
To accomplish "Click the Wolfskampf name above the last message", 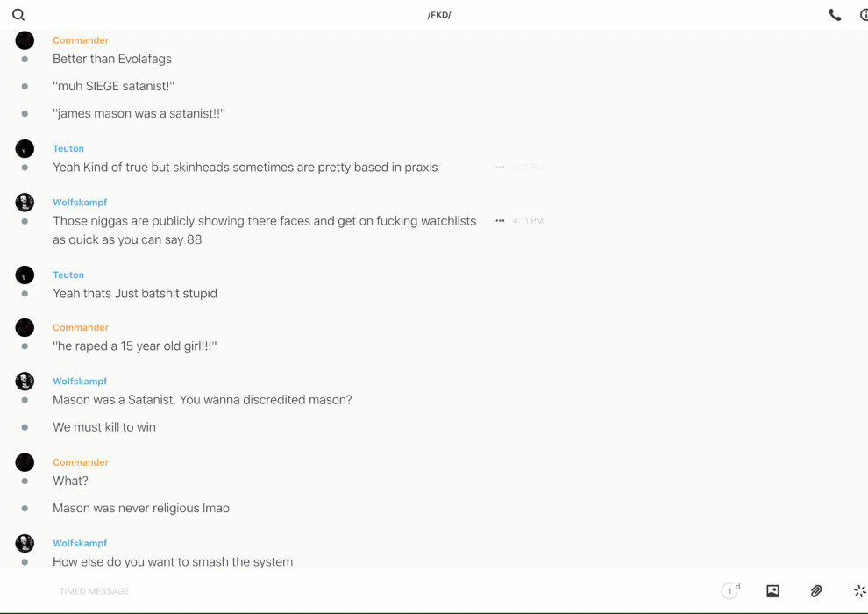I will point(80,543).
